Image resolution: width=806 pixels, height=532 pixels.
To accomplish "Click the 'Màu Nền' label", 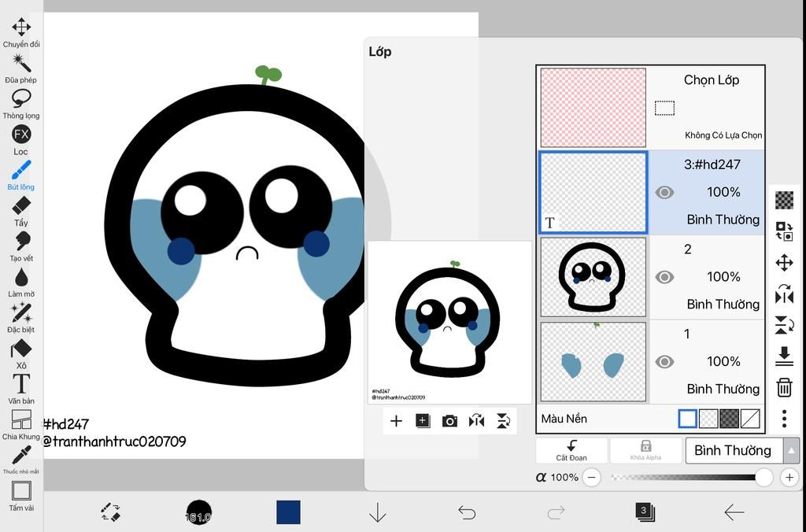I will (564, 419).
